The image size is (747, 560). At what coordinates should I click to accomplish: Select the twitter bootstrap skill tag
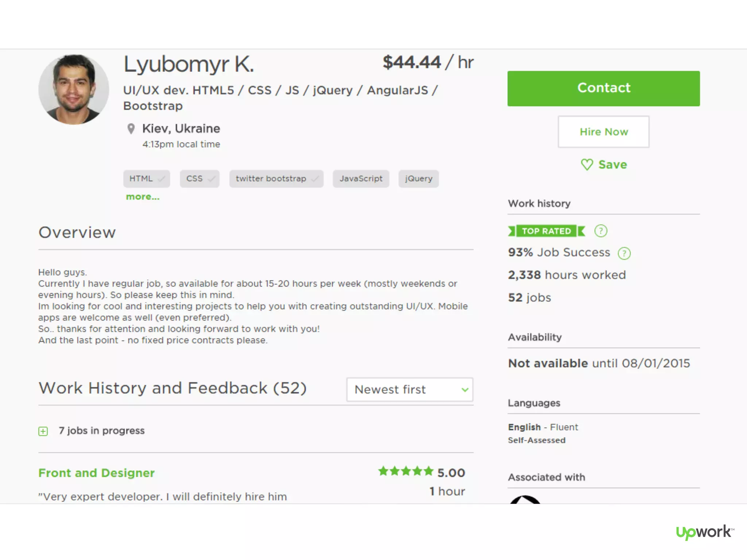click(x=276, y=179)
